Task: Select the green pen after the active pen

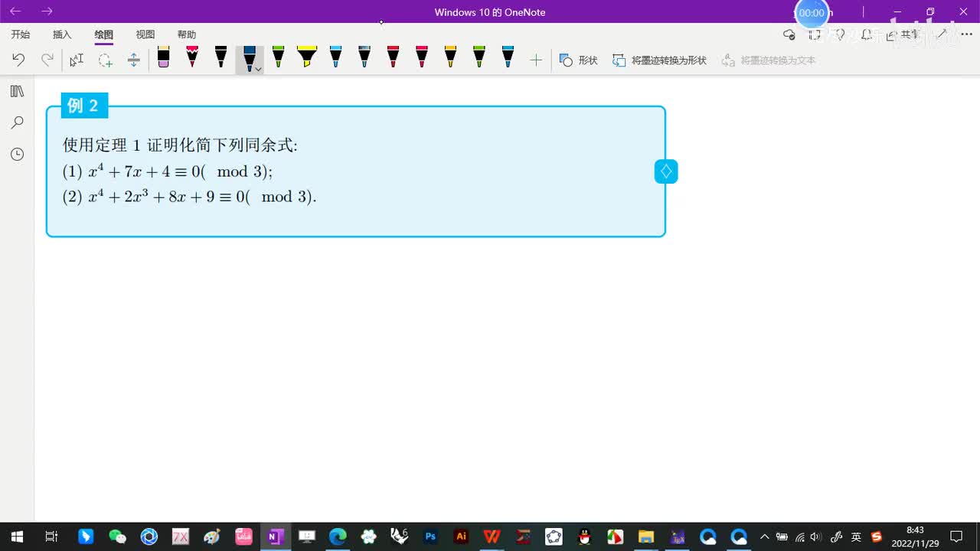Action: coord(278,57)
